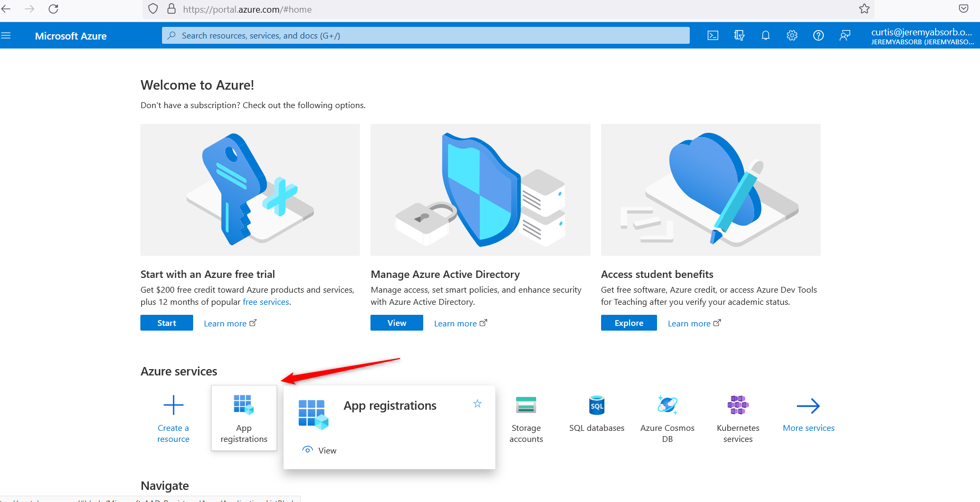Open the Kubernetes services icon
Screen dimensions: 980x502
coord(738,405)
